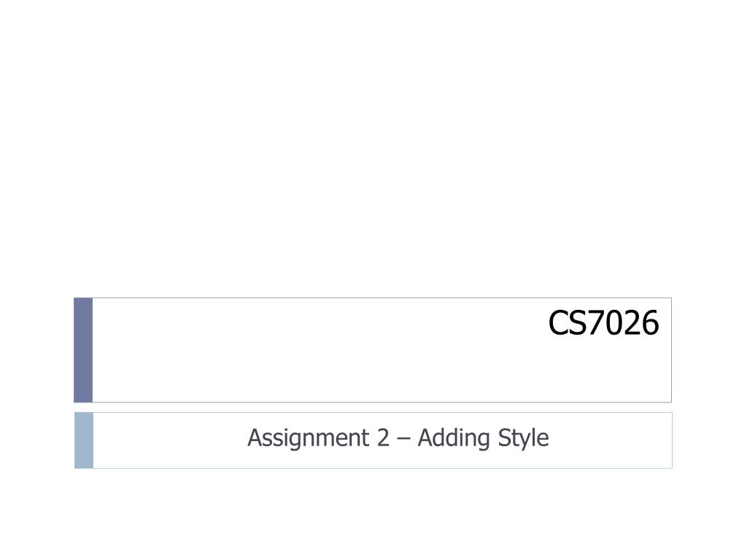Click the CS7026 title text
The width and height of the screenshot is (747, 560).
coord(603,324)
